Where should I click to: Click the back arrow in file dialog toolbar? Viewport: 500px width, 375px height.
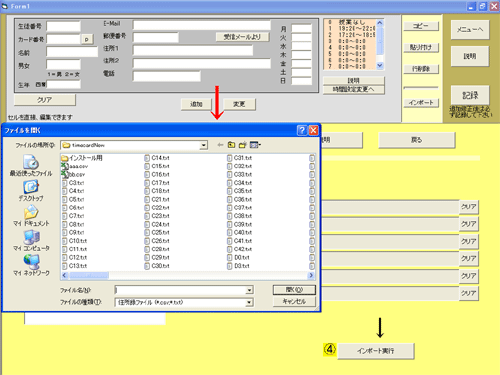click(220, 145)
